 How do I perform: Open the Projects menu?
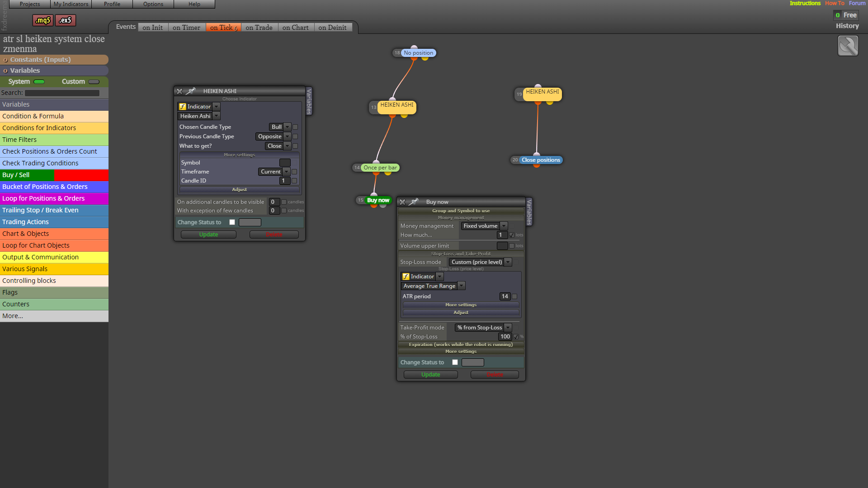pos(30,4)
